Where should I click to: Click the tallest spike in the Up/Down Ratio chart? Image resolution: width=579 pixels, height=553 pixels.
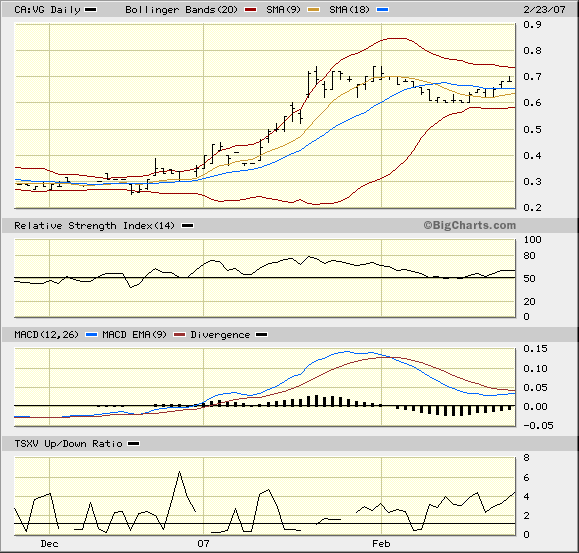[x=179, y=472]
